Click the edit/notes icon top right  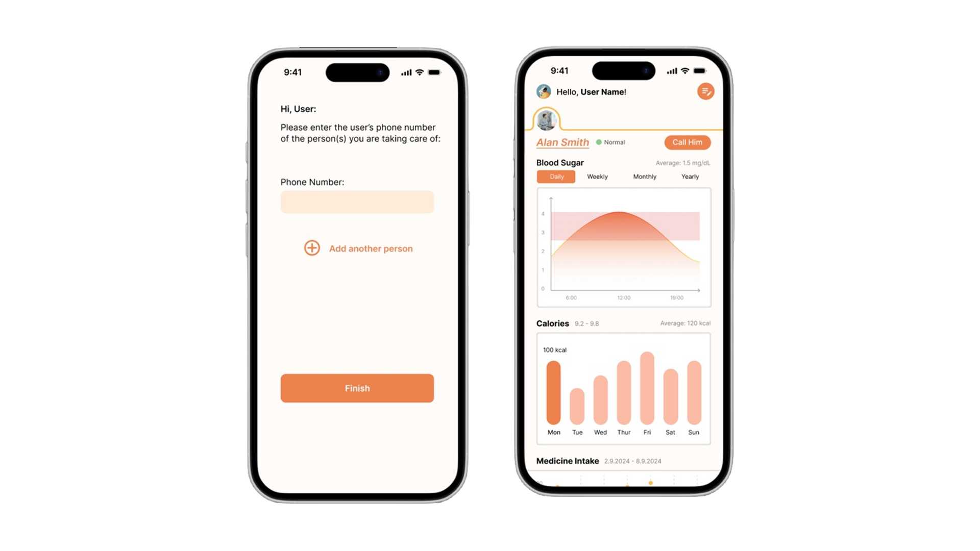click(705, 91)
